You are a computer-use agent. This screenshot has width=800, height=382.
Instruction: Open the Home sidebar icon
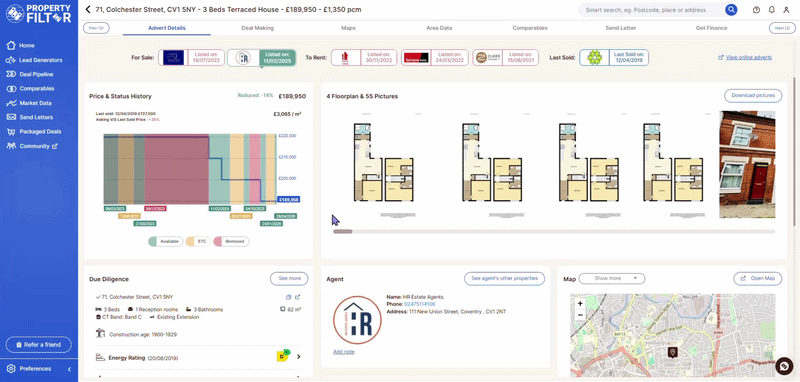pyautogui.click(x=11, y=45)
